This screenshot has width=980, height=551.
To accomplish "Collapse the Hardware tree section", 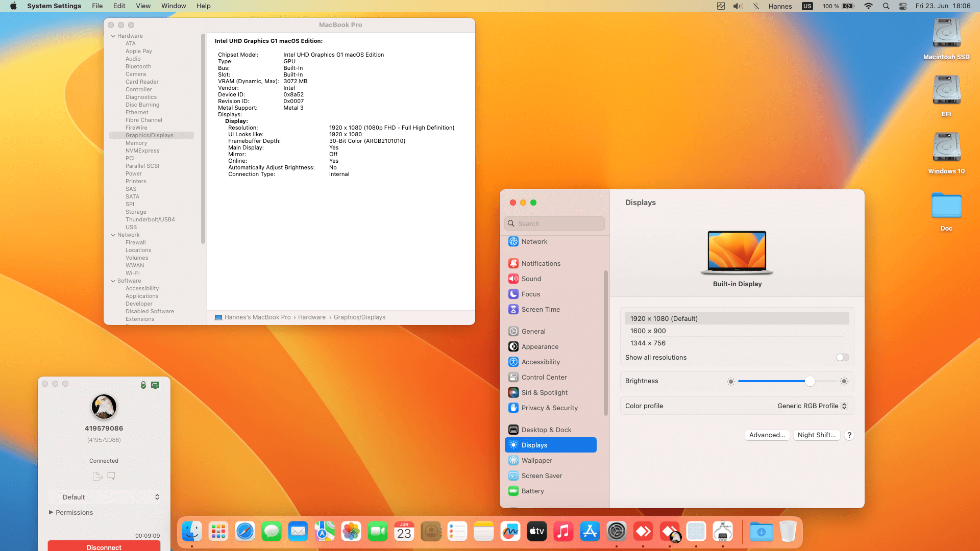I will [113, 36].
